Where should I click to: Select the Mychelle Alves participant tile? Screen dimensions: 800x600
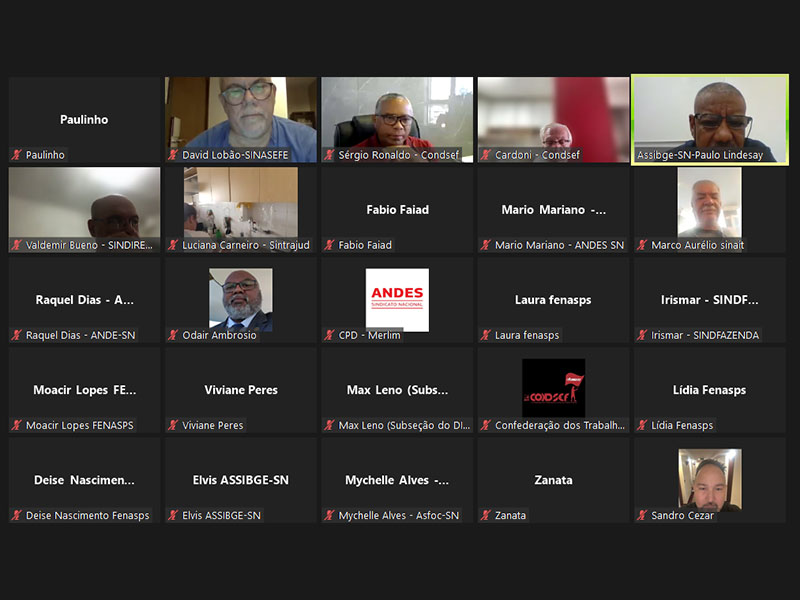coord(397,480)
